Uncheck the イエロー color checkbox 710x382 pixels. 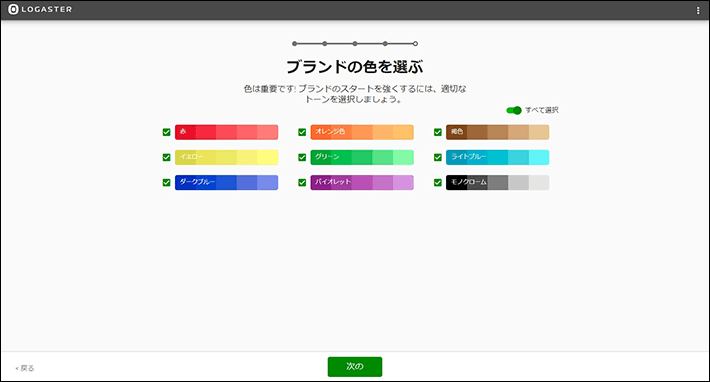(x=166, y=158)
